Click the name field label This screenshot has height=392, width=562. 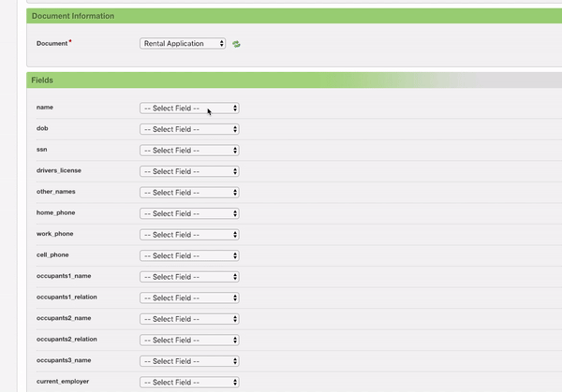(45, 107)
